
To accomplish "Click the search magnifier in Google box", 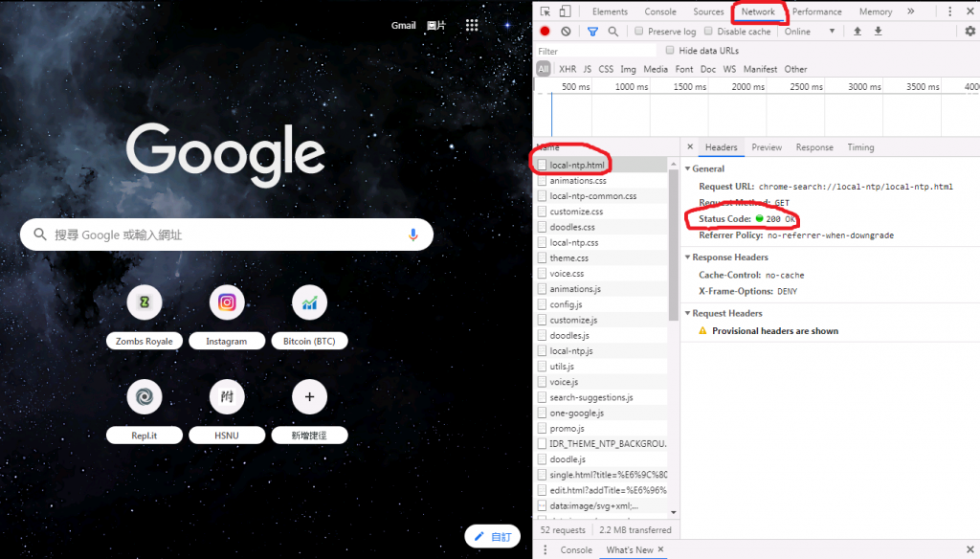I will point(40,235).
